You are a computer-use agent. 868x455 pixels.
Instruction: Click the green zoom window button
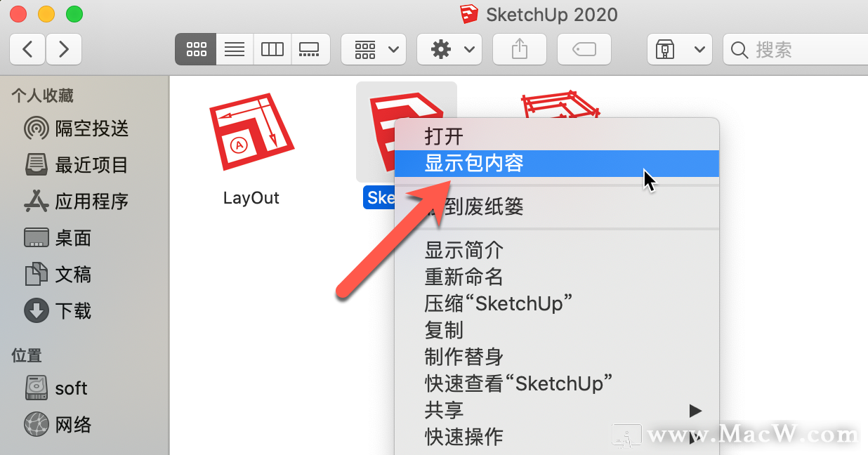pos(74,13)
